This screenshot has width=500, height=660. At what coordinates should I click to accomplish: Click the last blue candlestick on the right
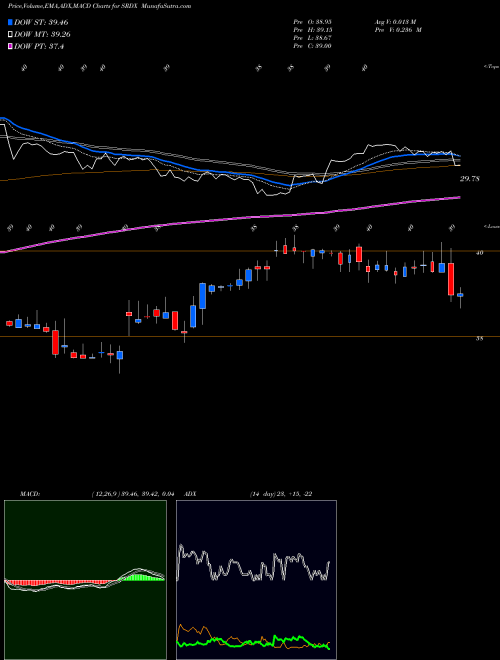click(x=460, y=295)
